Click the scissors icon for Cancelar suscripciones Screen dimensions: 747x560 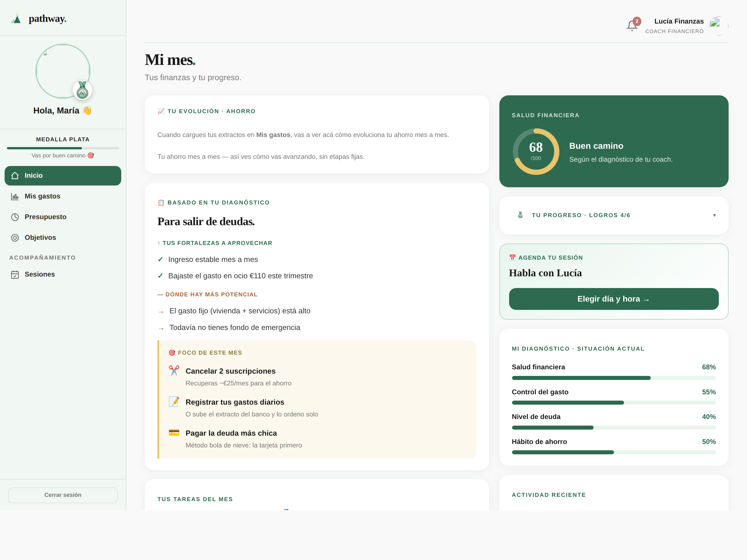coord(174,370)
